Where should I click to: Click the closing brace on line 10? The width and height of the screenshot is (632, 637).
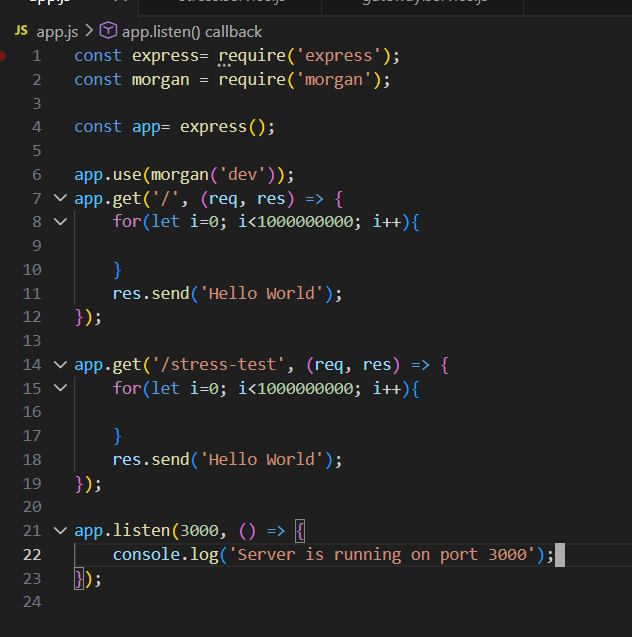click(117, 270)
